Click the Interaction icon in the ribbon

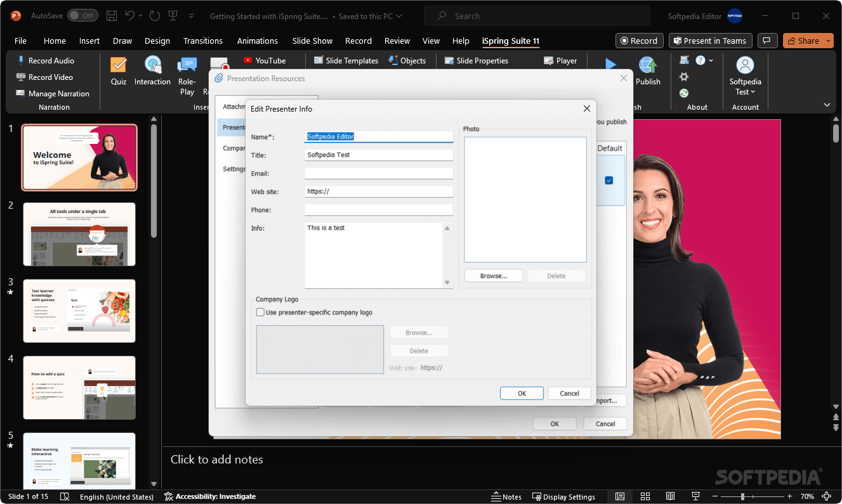[152, 65]
